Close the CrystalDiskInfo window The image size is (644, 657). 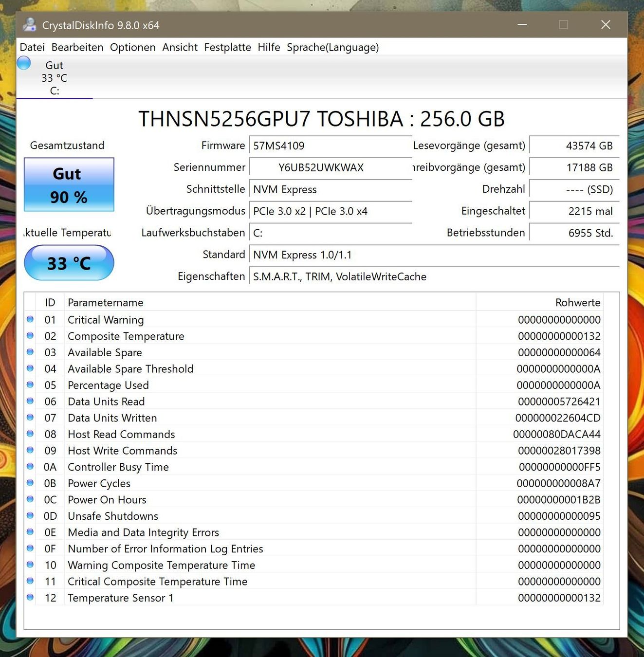point(606,25)
